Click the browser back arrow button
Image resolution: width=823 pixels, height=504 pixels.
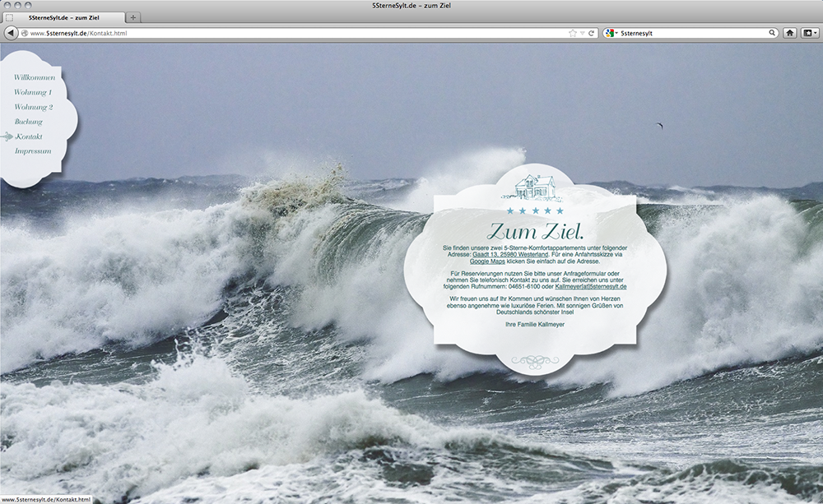click(x=11, y=33)
